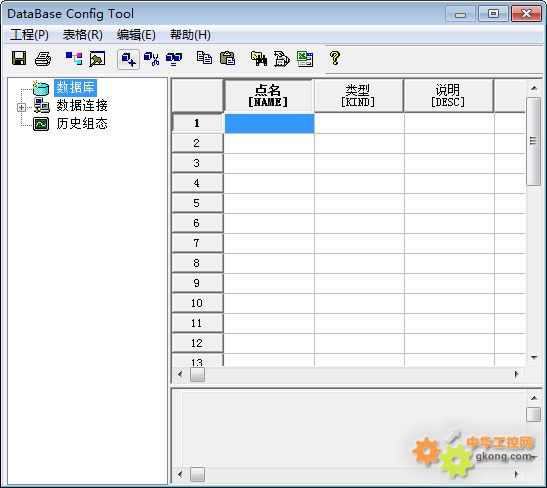Select the 数据库 tree item
The width and height of the screenshot is (547, 488).
[75, 87]
